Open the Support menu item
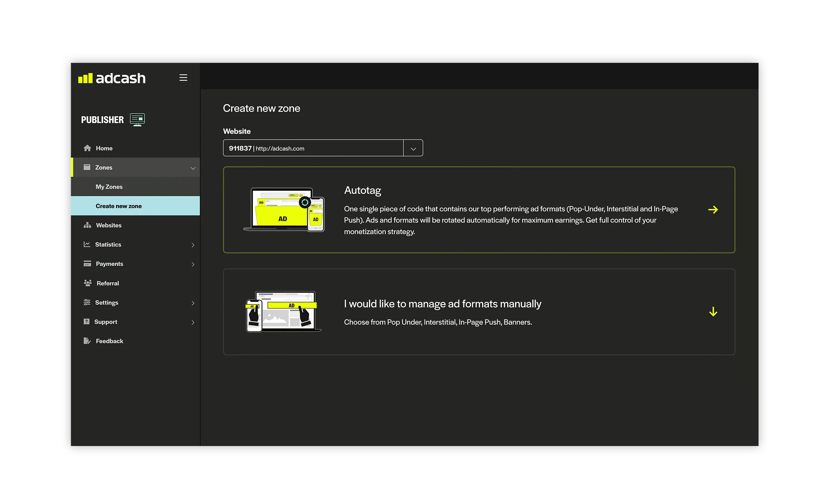Viewport: 829px width, 504px height. [135, 322]
